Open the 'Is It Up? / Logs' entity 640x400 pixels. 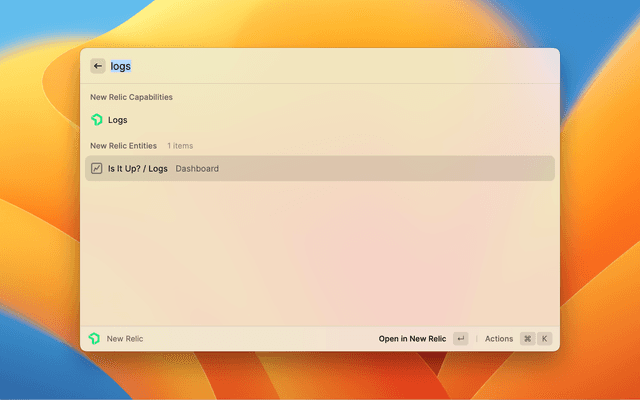pos(138,169)
